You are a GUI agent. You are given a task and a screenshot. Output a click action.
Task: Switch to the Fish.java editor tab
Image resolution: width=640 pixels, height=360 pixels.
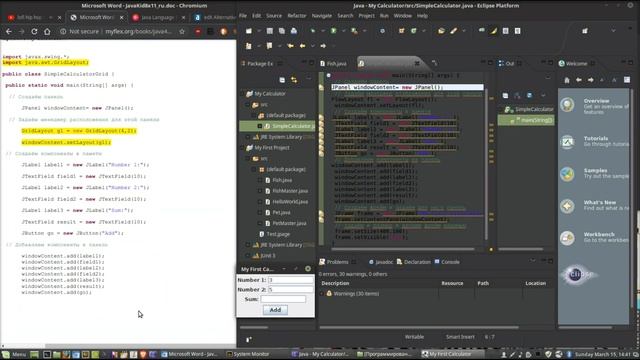(333, 64)
